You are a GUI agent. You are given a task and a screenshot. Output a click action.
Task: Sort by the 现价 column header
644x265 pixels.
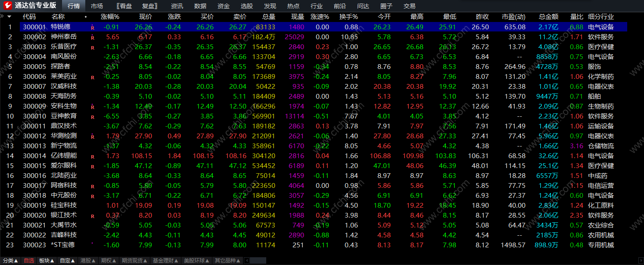point(146,17)
